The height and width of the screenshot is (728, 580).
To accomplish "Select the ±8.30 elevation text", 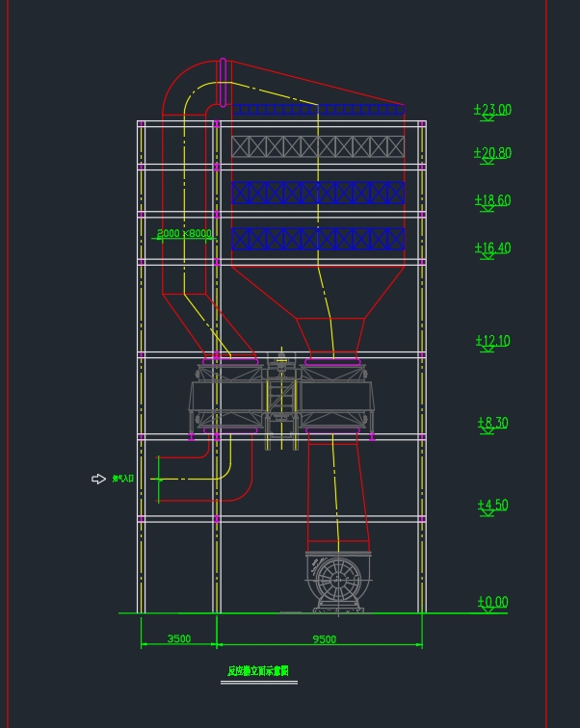I will tap(492, 423).
